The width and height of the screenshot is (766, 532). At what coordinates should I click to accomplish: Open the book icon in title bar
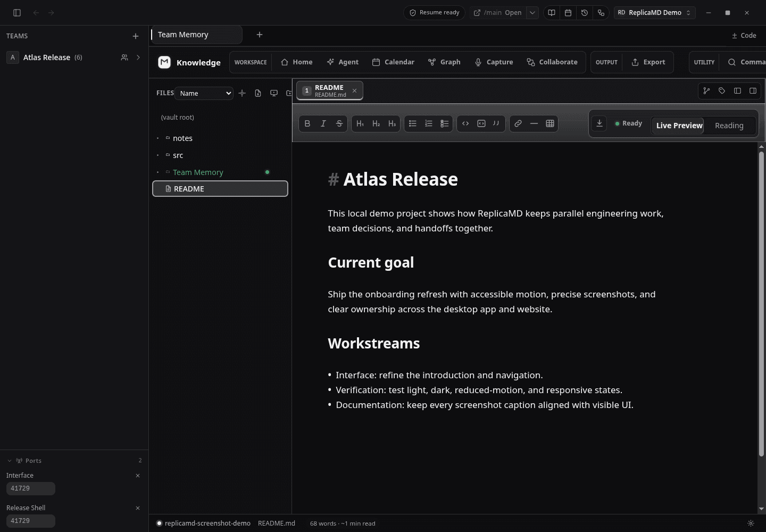pyautogui.click(x=552, y=13)
